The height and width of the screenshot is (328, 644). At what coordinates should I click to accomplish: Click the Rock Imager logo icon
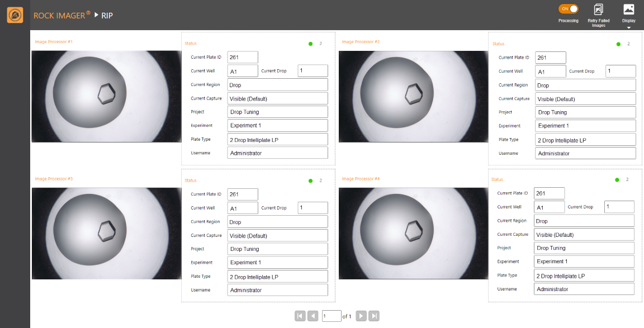point(15,15)
